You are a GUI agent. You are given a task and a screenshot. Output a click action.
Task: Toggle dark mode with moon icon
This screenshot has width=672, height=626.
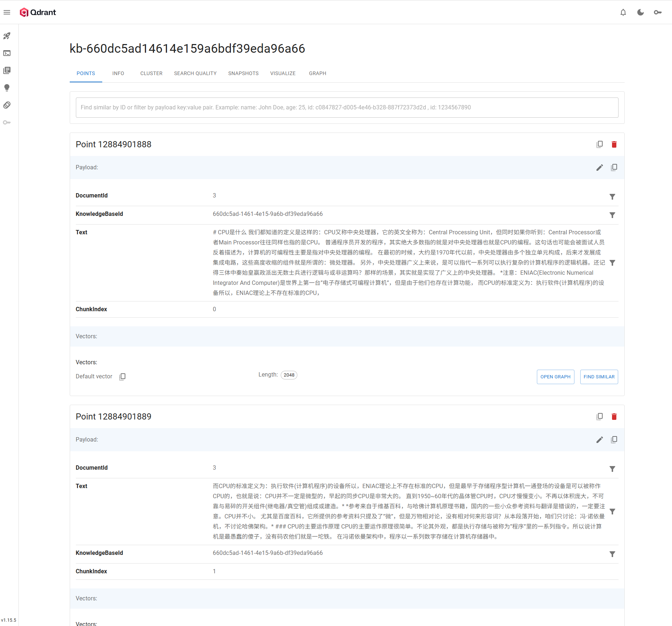pyautogui.click(x=641, y=12)
